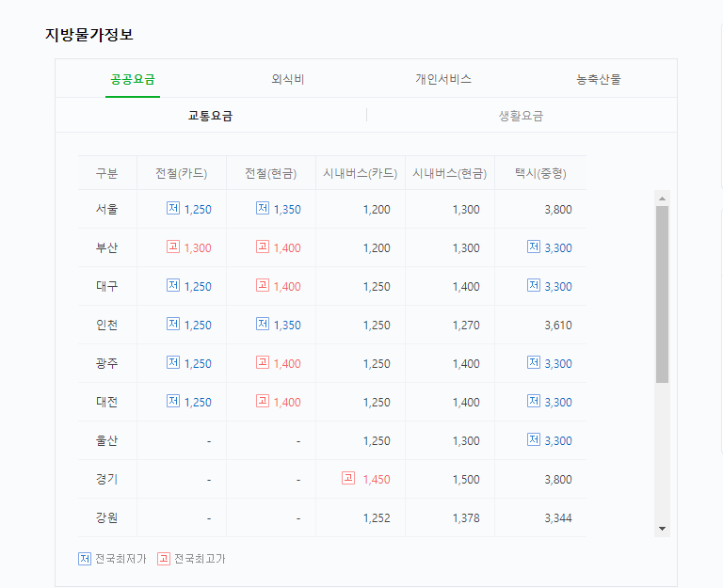The width and height of the screenshot is (723, 588).
Task: Click the 저 legend icon for 전국최저가
Action: [85, 559]
